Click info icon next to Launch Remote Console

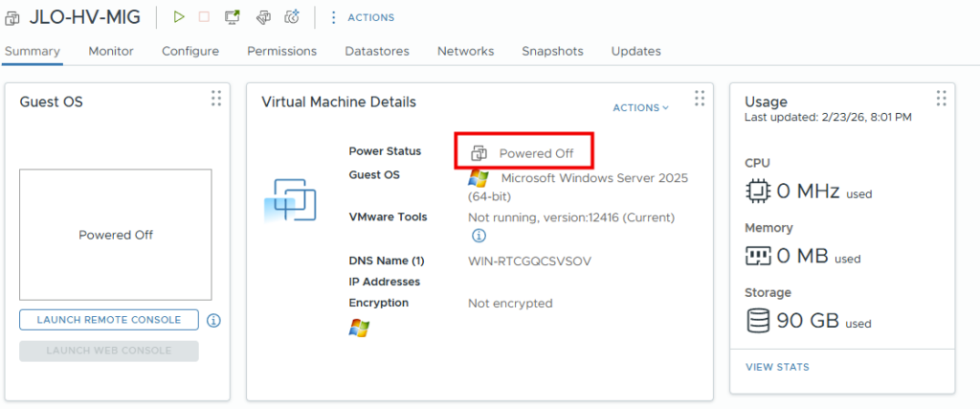click(213, 320)
